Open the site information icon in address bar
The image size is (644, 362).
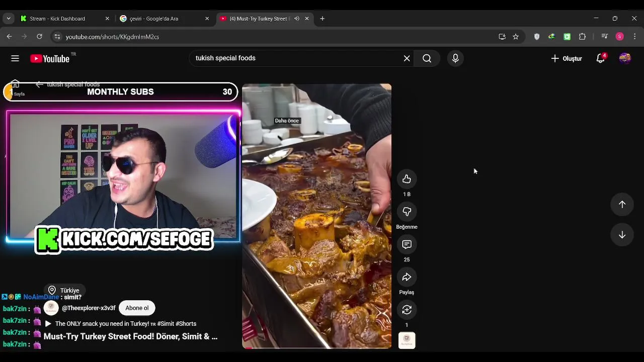click(x=57, y=37)
